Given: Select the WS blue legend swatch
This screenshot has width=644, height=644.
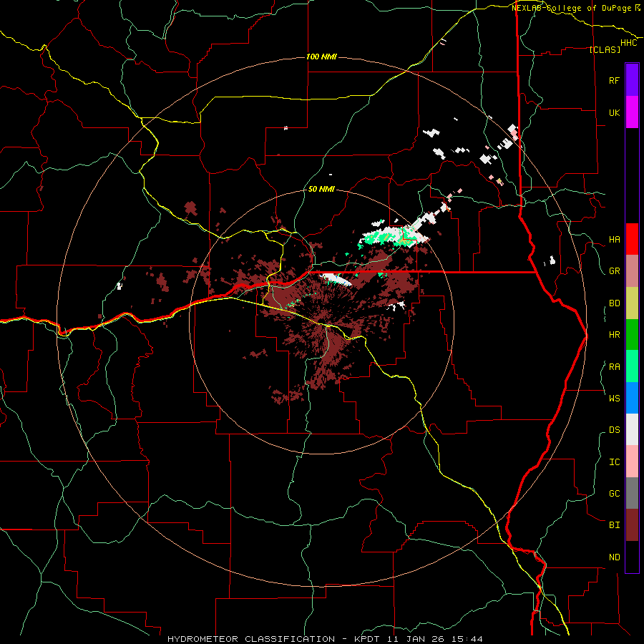Looking at the screenshot, I should click(x=632, y=398).
